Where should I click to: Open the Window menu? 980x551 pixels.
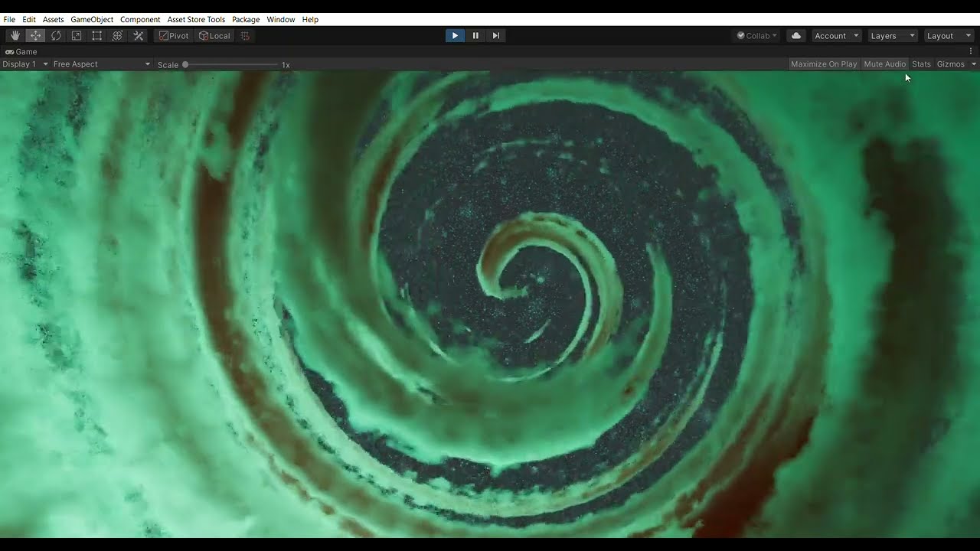coord(281,19)
